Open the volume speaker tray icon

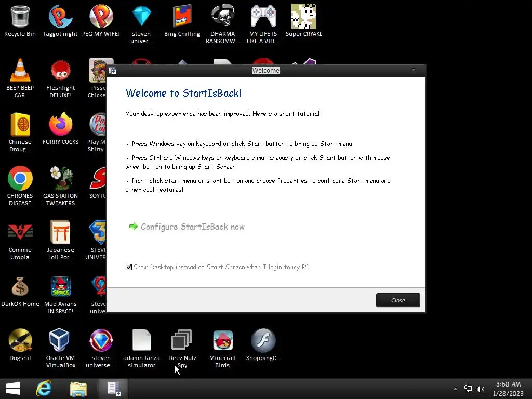(481, 389)
